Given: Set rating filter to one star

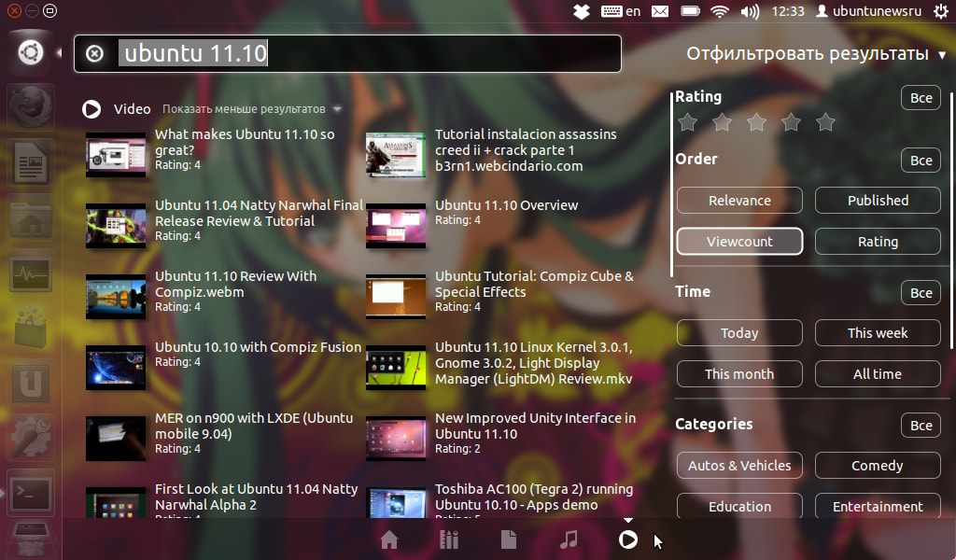Looking at the screenshot, I should point(688,122).
